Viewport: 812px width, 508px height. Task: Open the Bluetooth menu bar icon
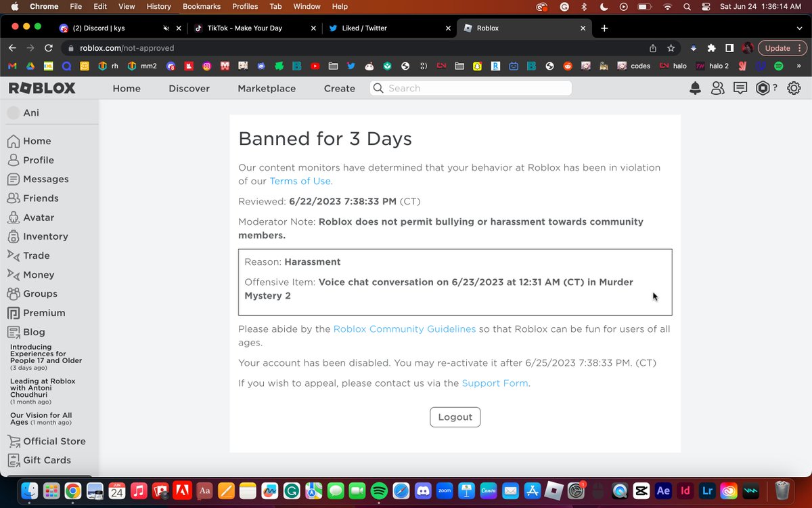583,7
